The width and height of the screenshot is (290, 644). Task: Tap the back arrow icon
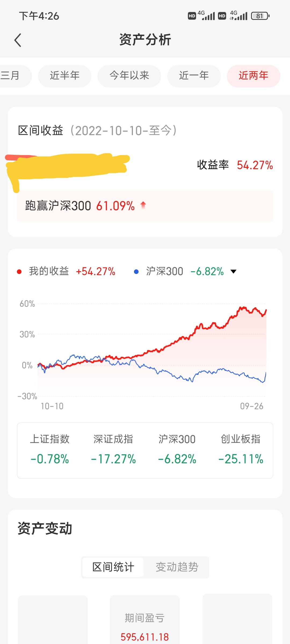(18, 40)
